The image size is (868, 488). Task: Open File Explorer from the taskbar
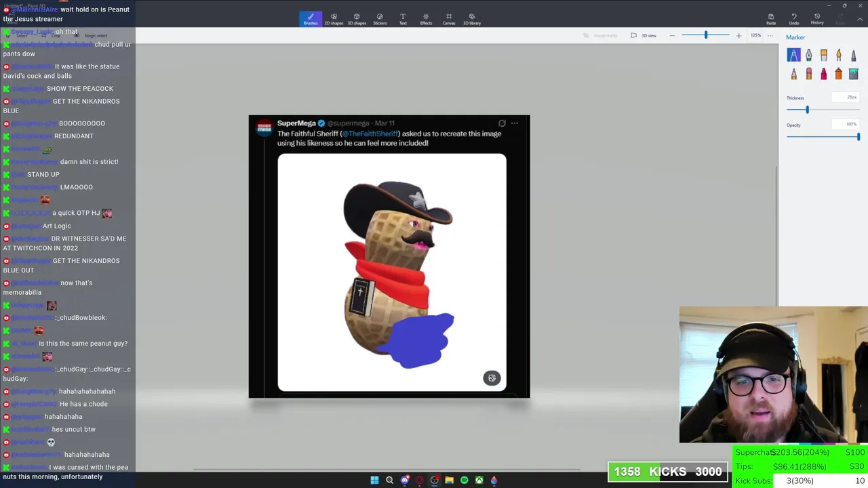[x=449, y=481]
